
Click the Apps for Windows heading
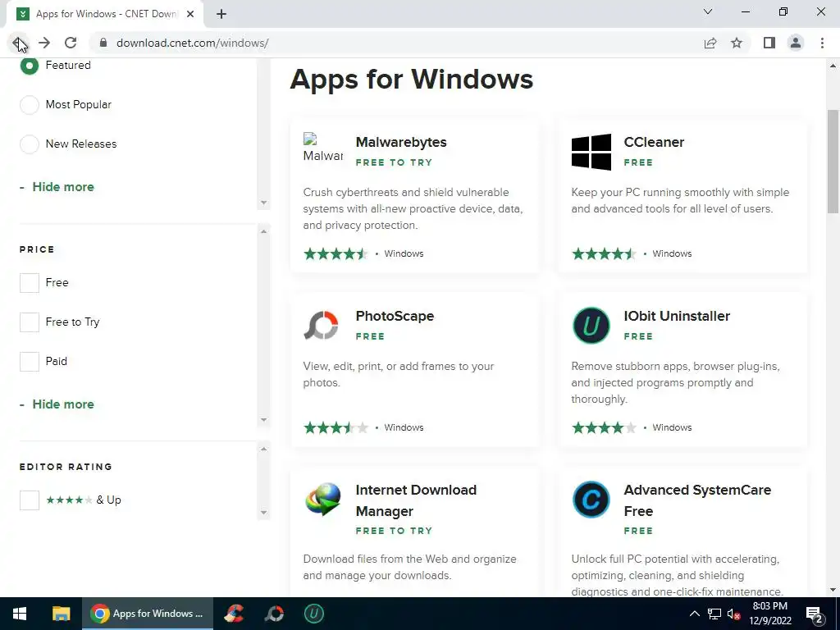tap(412, 80)
